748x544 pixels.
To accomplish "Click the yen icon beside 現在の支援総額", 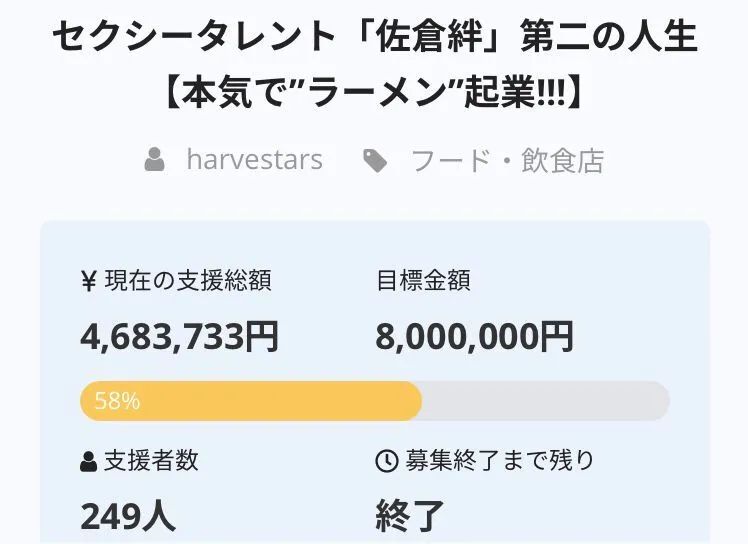I will point(89,281).
